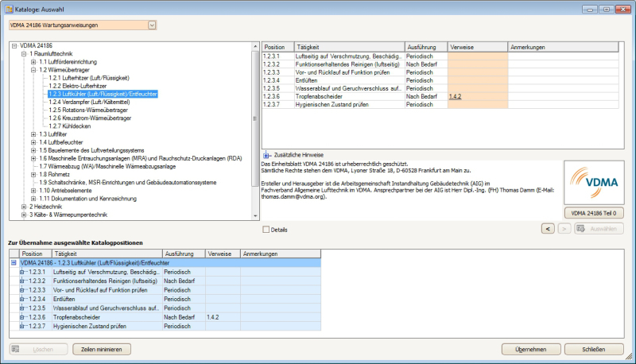The image size is (636, 364).
Task: Expand the 2 Heiztechnik node
Action: [x=24, y=207]
